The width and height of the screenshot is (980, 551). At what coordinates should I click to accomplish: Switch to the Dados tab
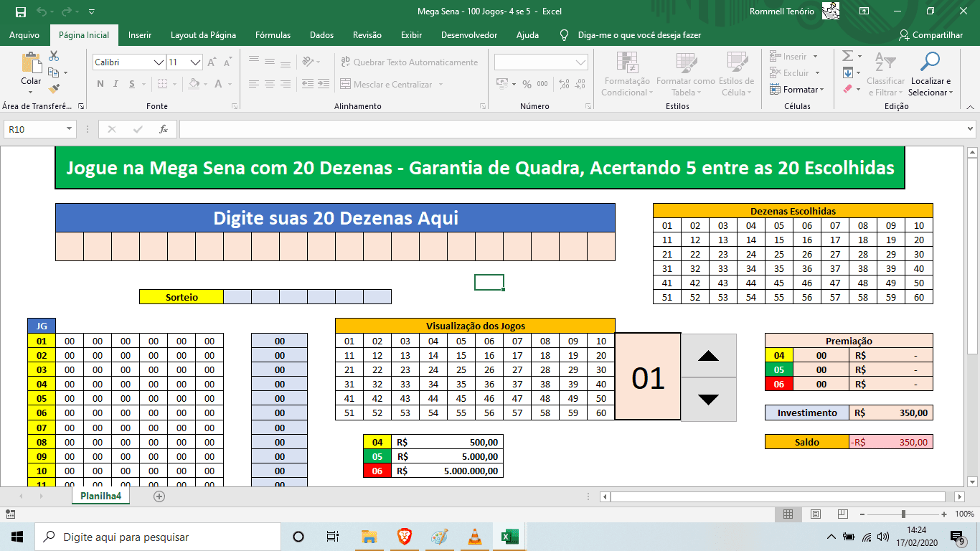[x=321, y=35]
